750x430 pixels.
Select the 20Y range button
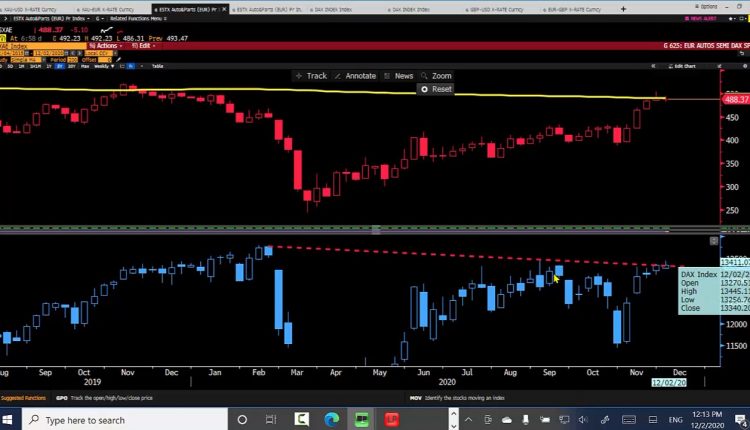72,66
